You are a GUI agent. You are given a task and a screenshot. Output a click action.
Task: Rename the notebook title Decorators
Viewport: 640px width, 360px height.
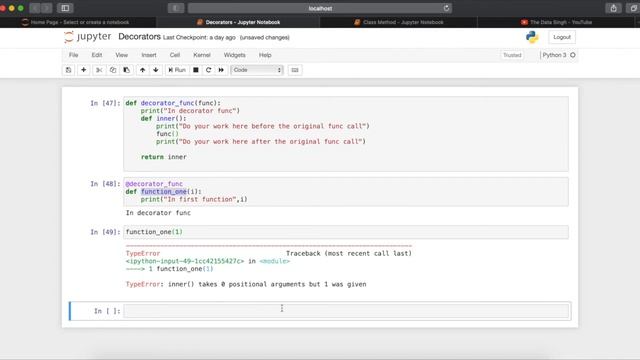139,37
